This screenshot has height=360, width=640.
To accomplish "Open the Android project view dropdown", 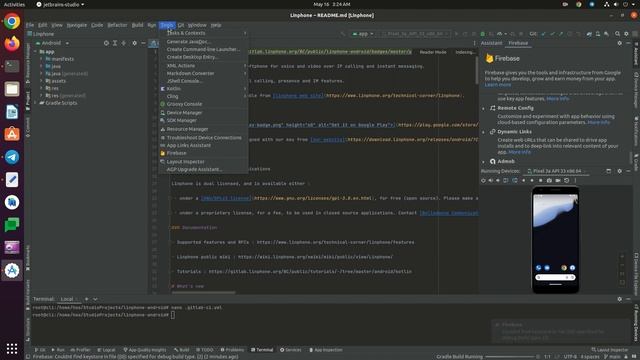I will pyautogui.click(x=52, y=43).
